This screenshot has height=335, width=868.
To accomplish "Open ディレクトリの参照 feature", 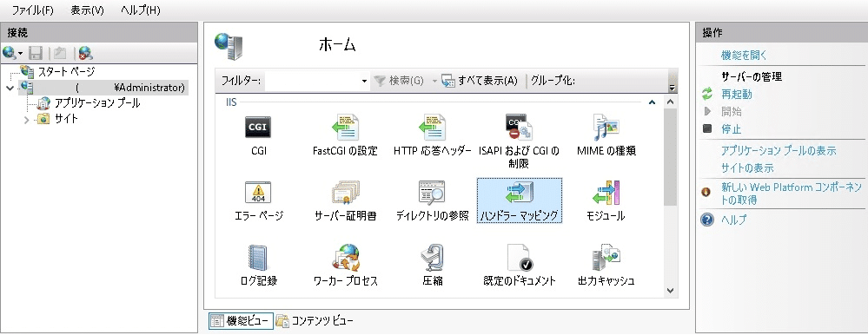I will click(433, 201).
